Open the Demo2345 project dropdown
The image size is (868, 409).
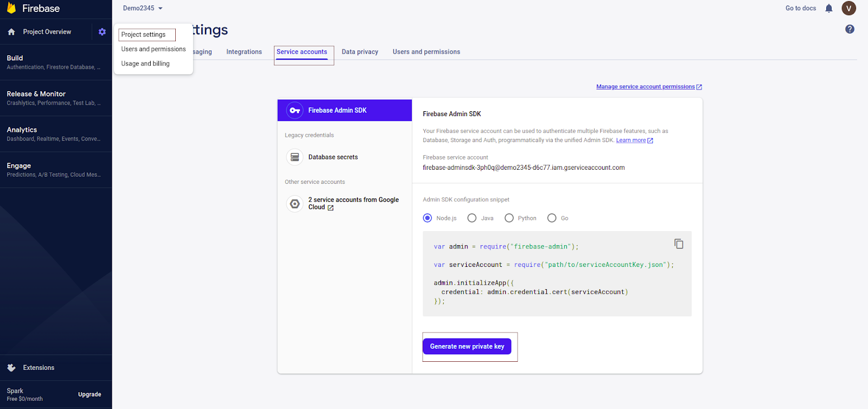(143, 8)
